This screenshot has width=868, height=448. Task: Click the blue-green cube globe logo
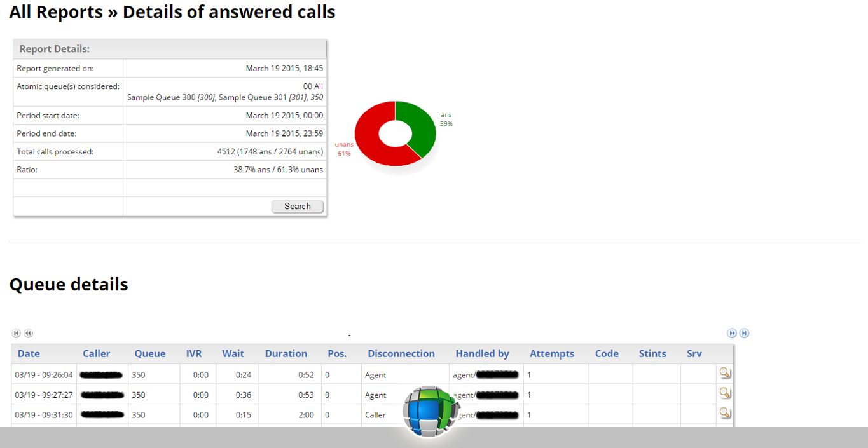429,412
